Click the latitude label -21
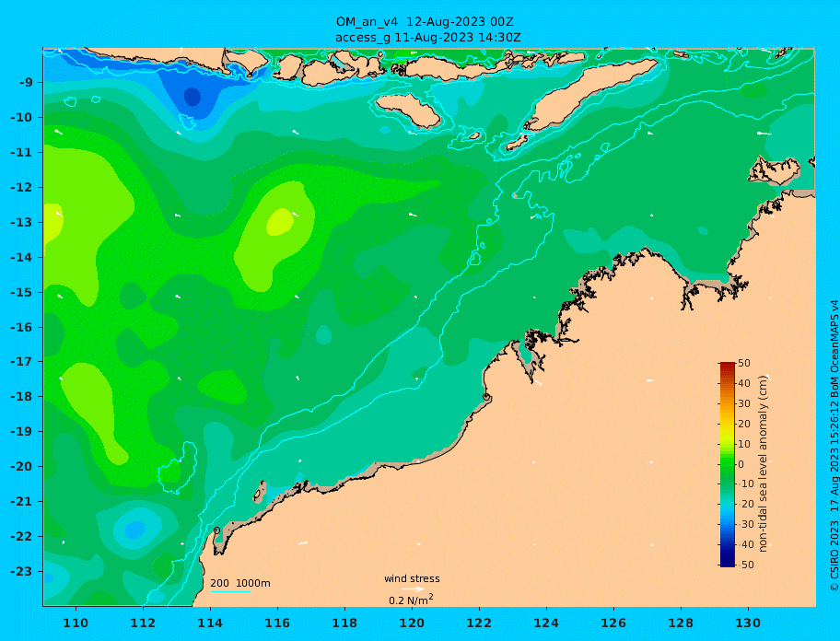 pos(22,501)
